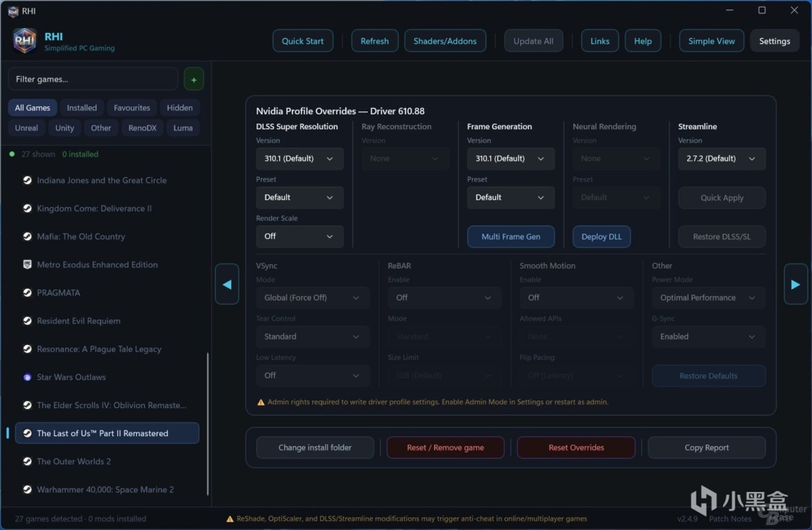Open the Render Scale dropdown
The image size is (812, 530).
point(299,236)
